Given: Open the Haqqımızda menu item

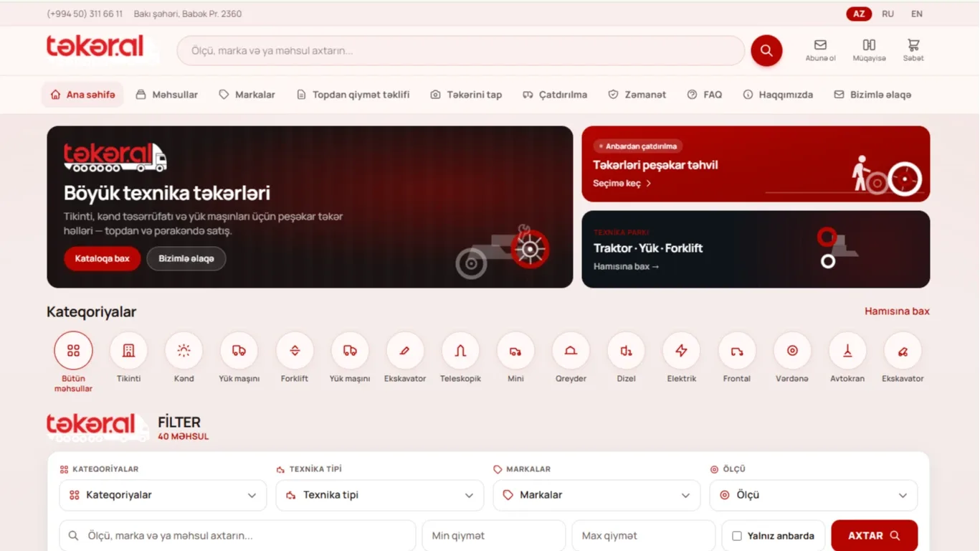Looking at the screenshot, I should 778,95.
